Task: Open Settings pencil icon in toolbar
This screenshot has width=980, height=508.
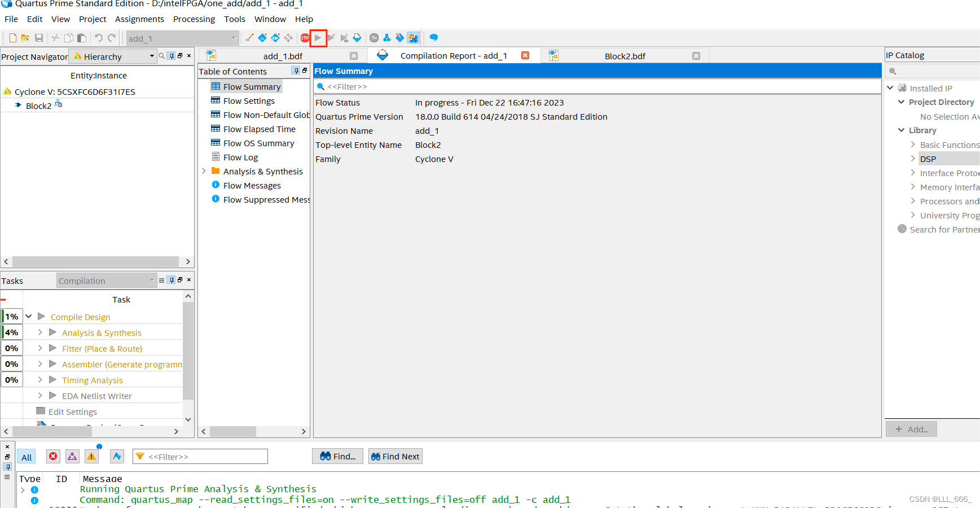Action: pos(249,38)
